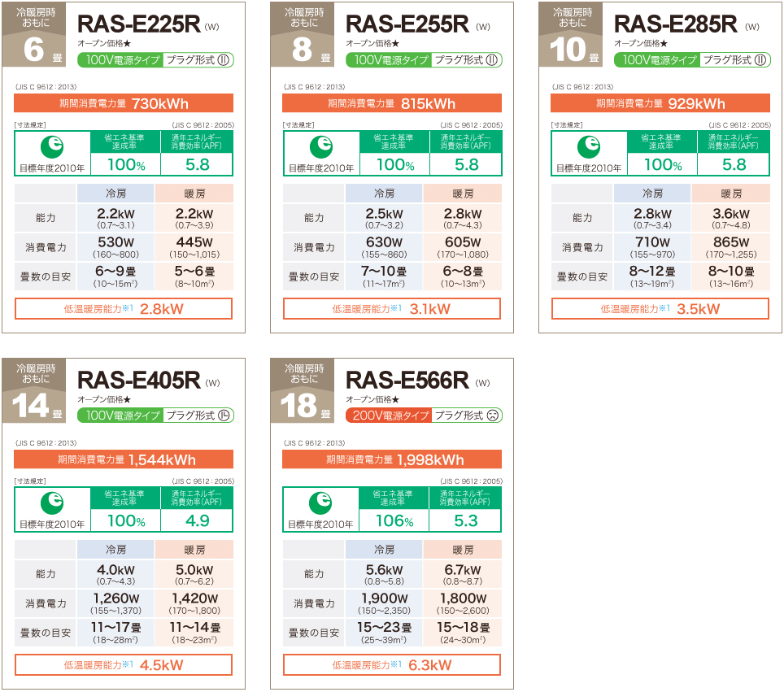Click heating power 1,420W in RAS-E405R
Image resolution: width=784 pixels, height=692 pixels.
tap(194, 598)
